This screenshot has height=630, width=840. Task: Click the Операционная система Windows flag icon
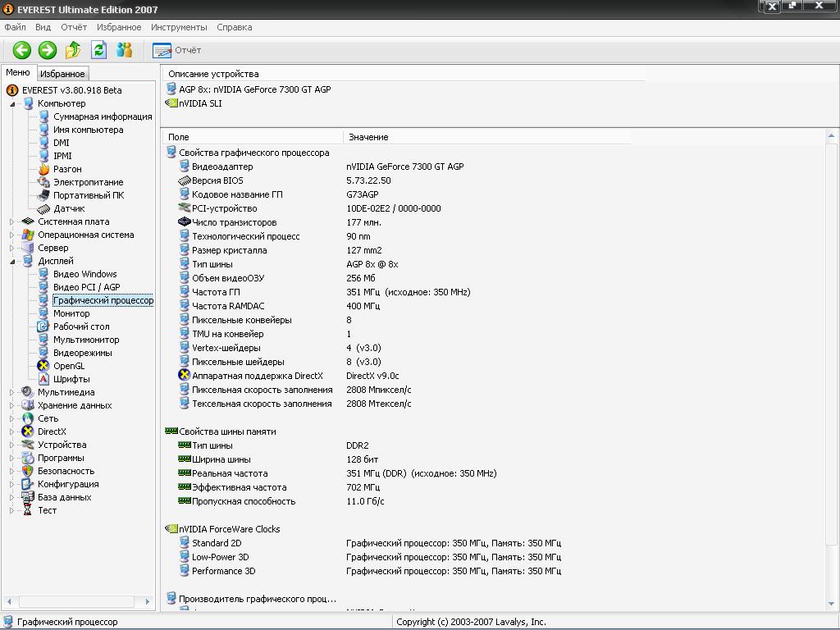[x=28, y=235]
